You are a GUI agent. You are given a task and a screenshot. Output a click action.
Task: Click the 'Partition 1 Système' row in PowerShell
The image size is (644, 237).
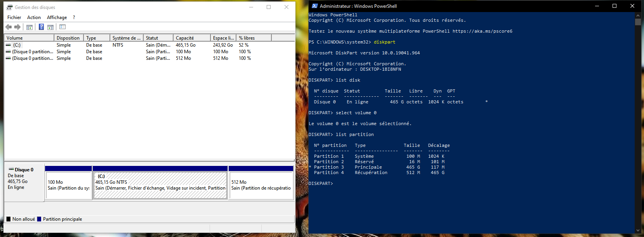tap(379, 156)
